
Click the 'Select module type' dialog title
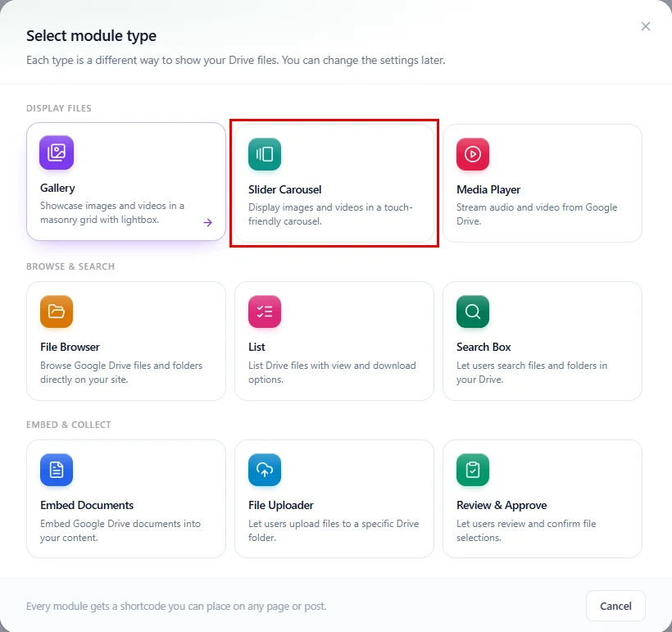[91, 35]
